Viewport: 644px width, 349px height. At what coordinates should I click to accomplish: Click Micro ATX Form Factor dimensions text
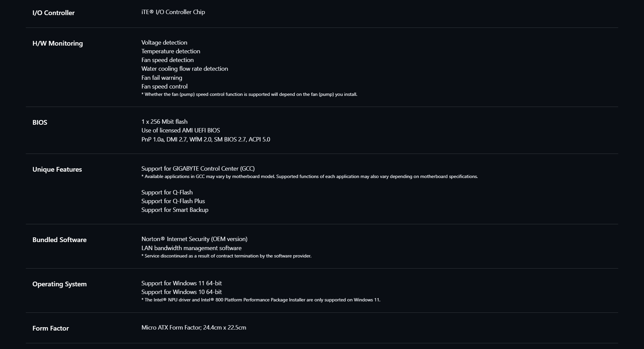tap(194, 328)
